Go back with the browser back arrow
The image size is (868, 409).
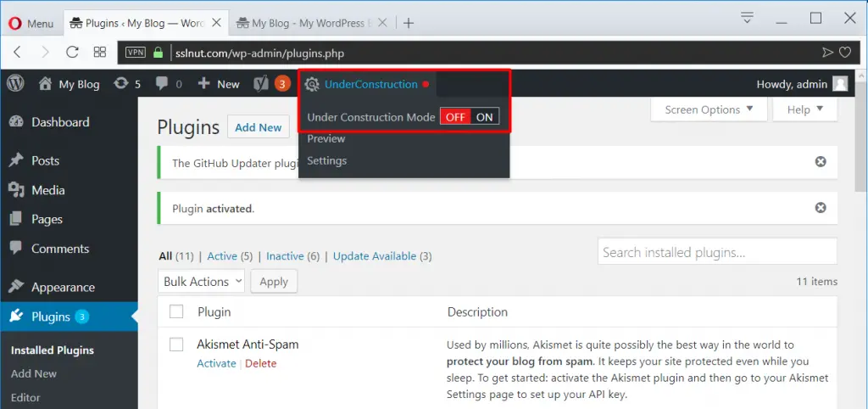point(17,52)
